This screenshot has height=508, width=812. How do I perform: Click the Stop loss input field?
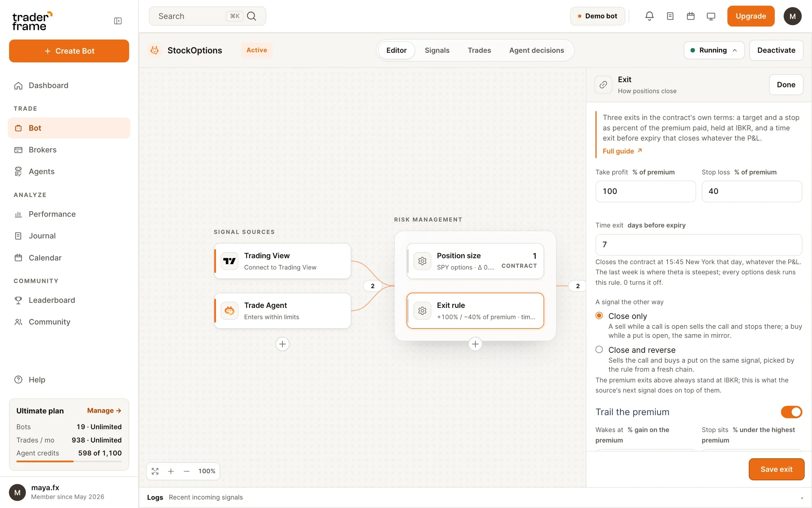[751, 191]
